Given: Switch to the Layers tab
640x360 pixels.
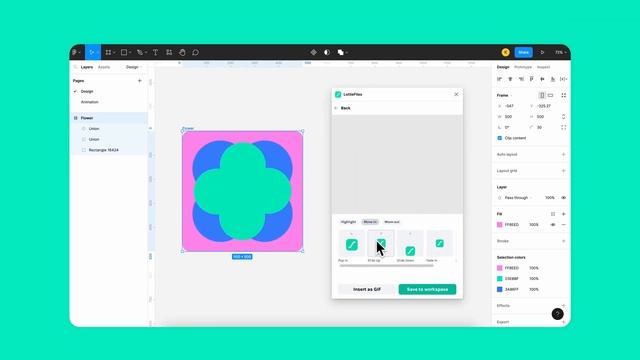Looking at the screenshot, I should click(87, 67).
